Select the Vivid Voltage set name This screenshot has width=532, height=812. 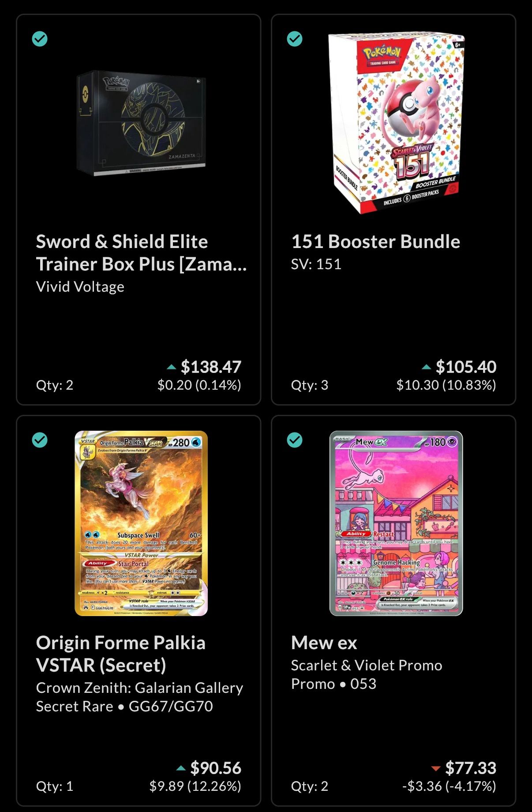click(80, 287)
